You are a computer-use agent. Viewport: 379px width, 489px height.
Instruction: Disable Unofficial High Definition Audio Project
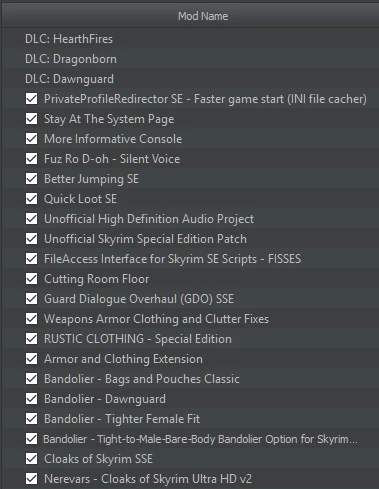coord(32,219)
